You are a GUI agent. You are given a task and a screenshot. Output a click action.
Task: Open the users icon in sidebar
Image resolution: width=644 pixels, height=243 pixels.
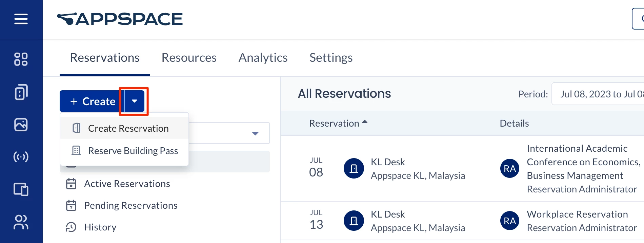[x=21, y=222]
